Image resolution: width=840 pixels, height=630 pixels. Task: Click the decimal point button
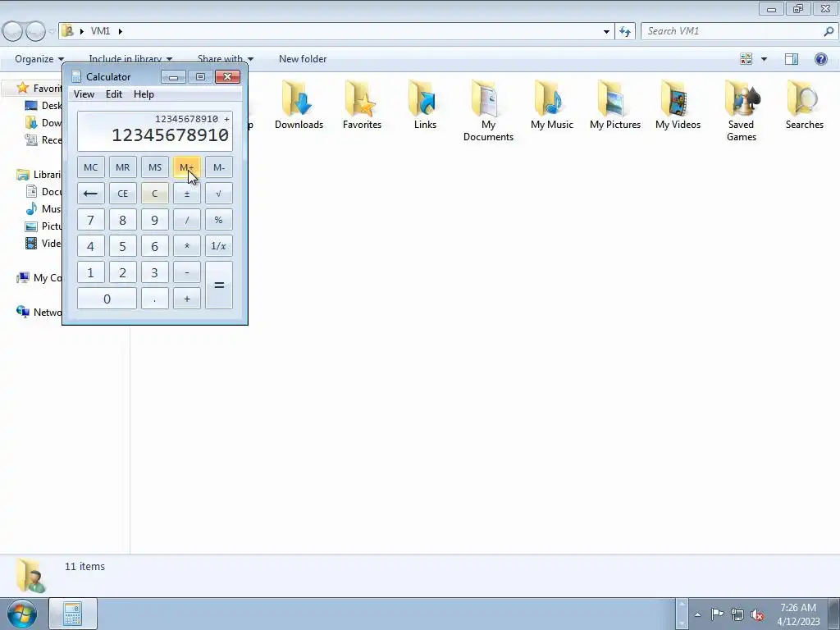click(x=155, y=299)
